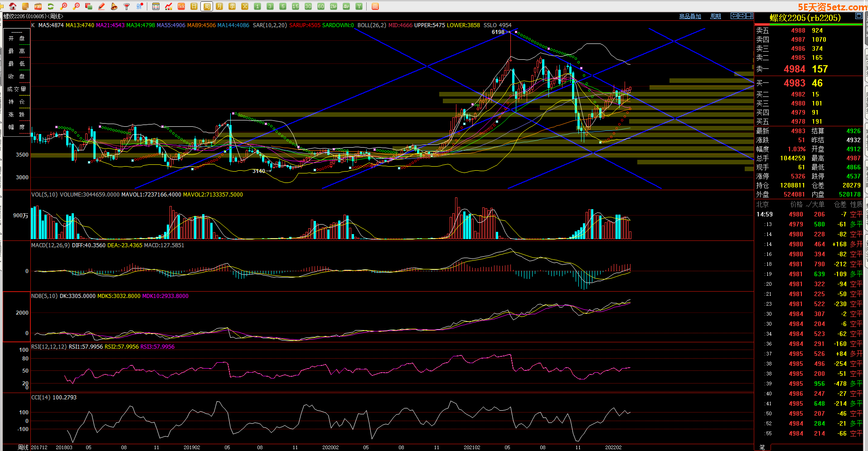This screenshot has width=868, height=451.
Task: Click the F10 info icon
Action: [38, 6]
